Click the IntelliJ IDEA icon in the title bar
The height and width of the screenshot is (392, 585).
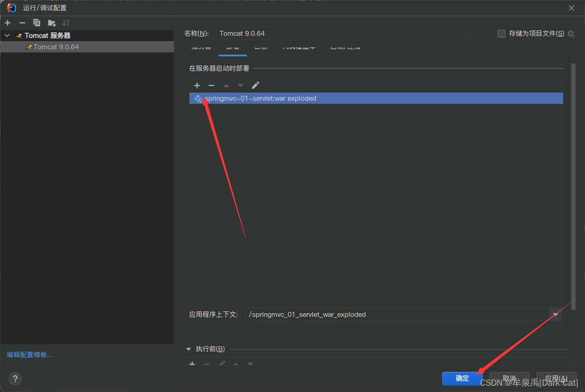click(12, 8)
